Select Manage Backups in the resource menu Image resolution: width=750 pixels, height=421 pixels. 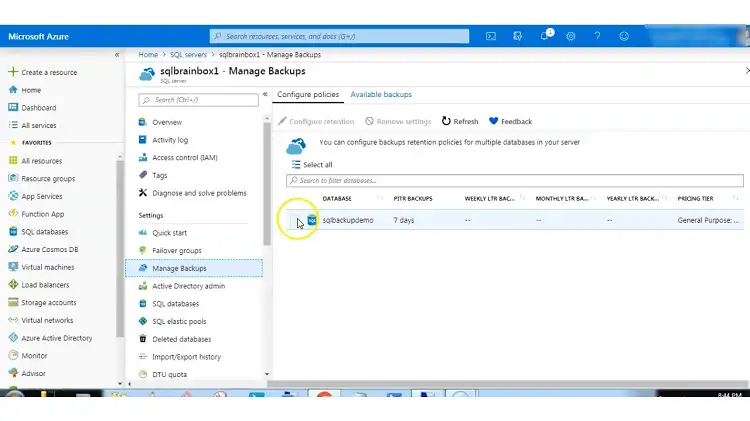pyautogui.click(x=194, y=268)
